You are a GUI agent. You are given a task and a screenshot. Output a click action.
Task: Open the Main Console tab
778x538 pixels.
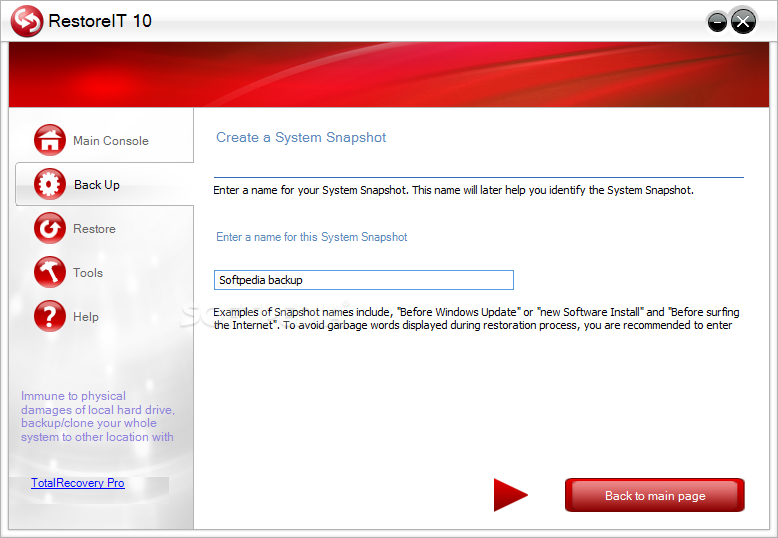click(111, 141)
